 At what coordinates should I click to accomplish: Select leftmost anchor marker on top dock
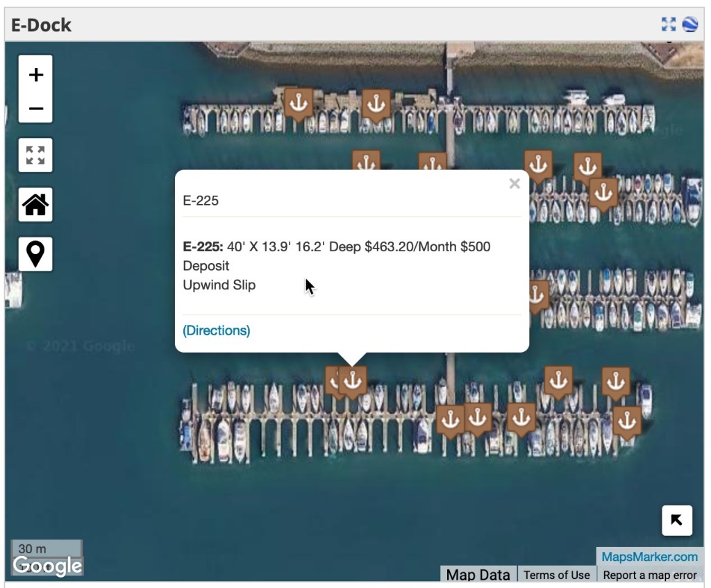pos(299,103)
